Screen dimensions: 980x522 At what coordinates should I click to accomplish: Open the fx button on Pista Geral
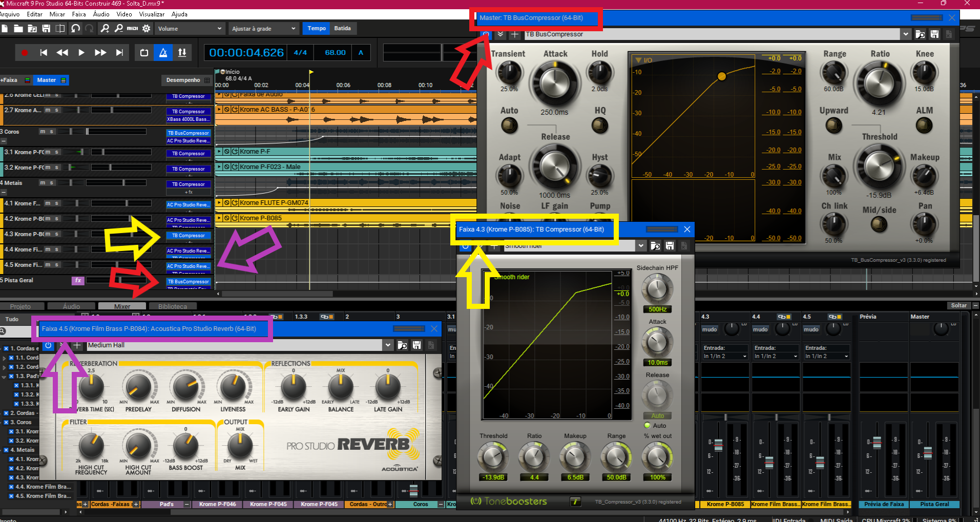point(77,280)
